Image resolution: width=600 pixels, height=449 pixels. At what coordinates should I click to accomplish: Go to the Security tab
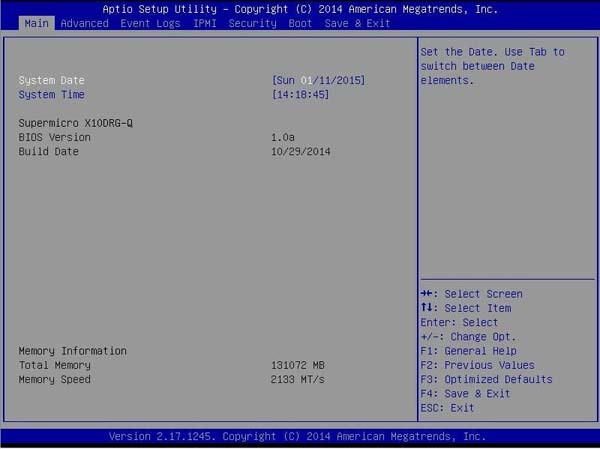pyautogui.click(x=253, y=23)
